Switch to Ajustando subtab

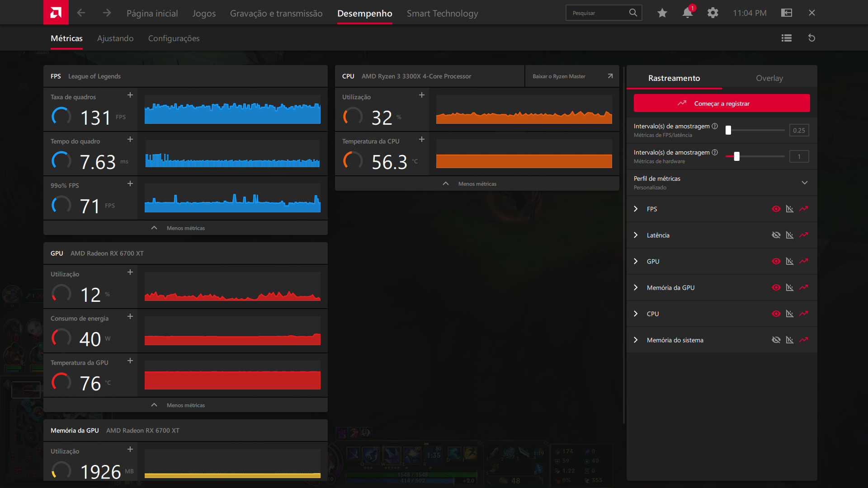(115, 38)
